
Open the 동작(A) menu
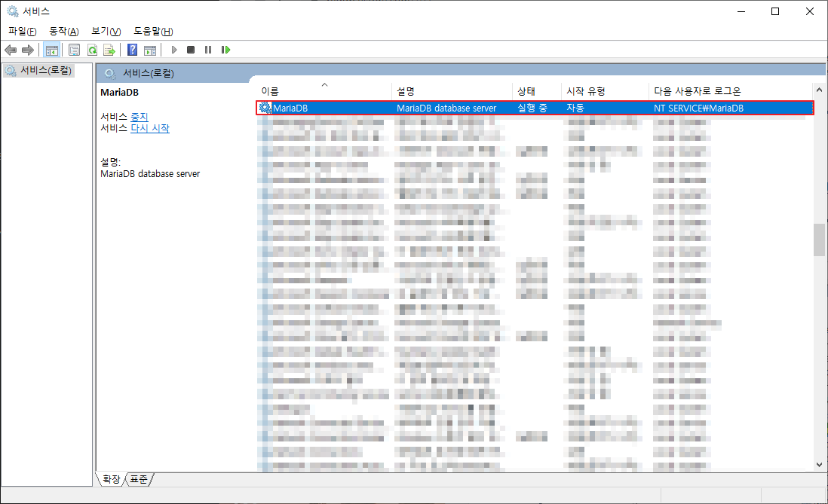pyautogui.click(x=64, y=31)
